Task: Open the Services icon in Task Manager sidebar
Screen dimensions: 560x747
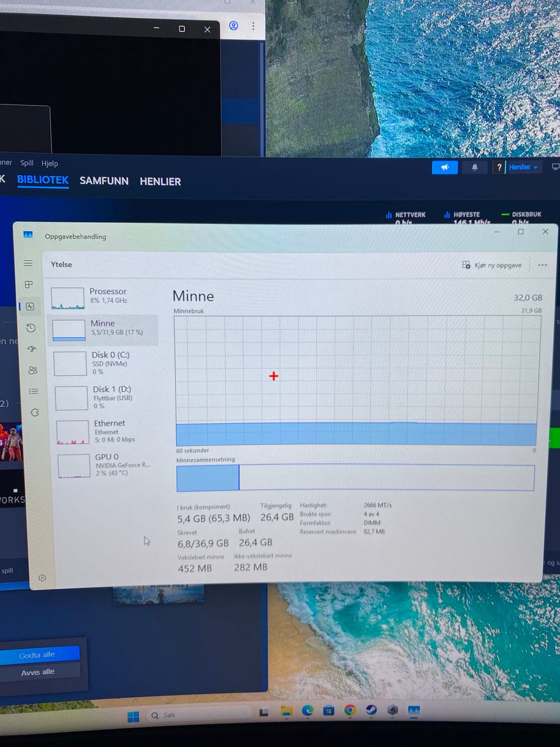Action: [x=35, y=412]
